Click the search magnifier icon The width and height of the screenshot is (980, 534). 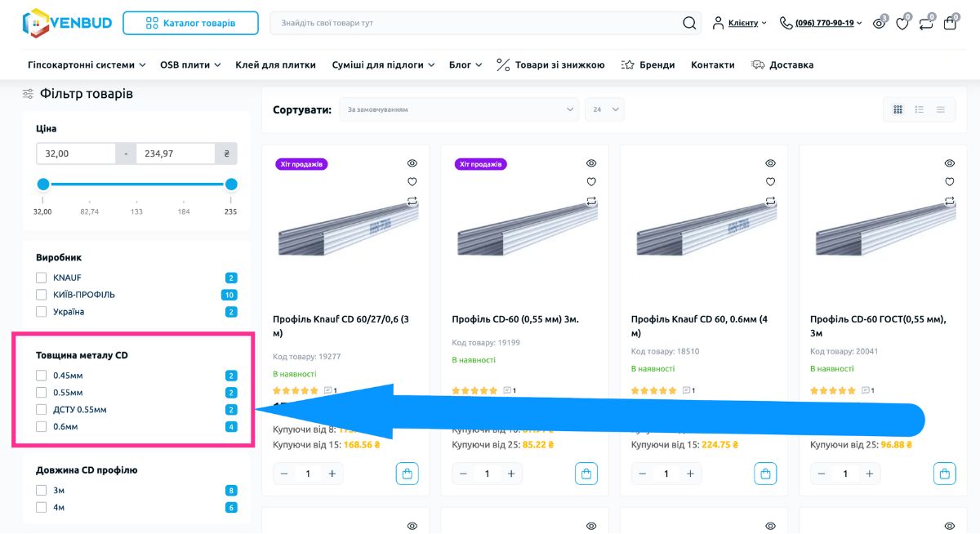point(689,23)
